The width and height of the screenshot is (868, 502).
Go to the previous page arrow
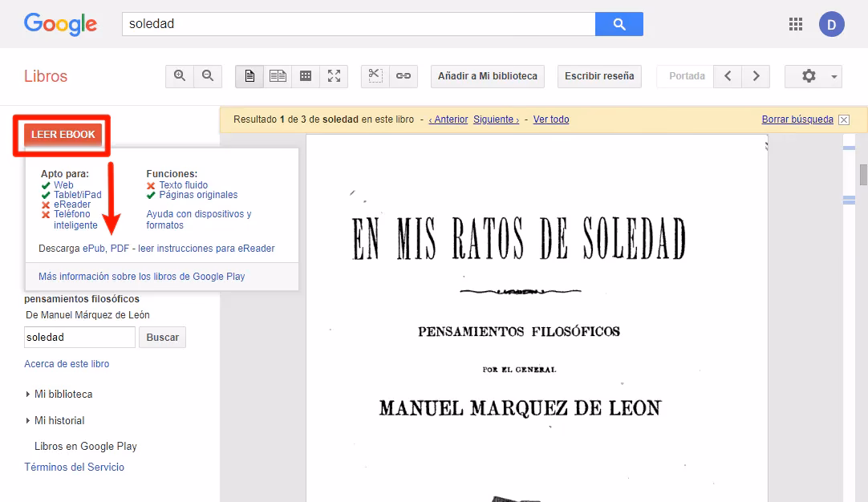(x=728, y=75)
